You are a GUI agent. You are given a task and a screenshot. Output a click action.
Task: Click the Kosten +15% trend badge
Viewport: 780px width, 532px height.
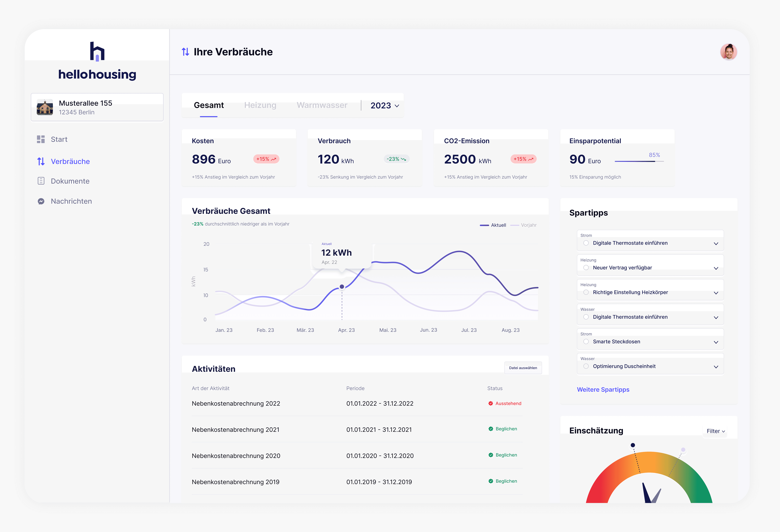point(266,159)
